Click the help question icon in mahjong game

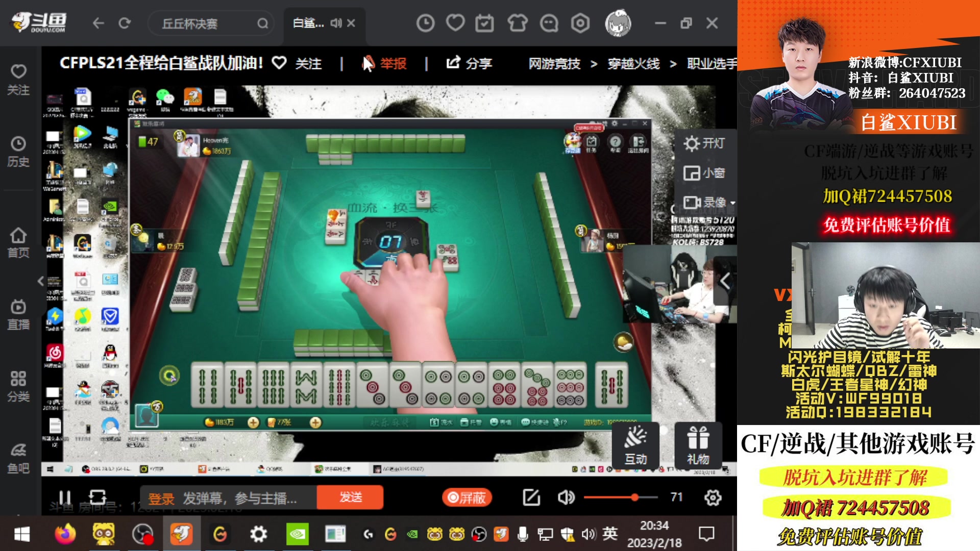point(616,142)
